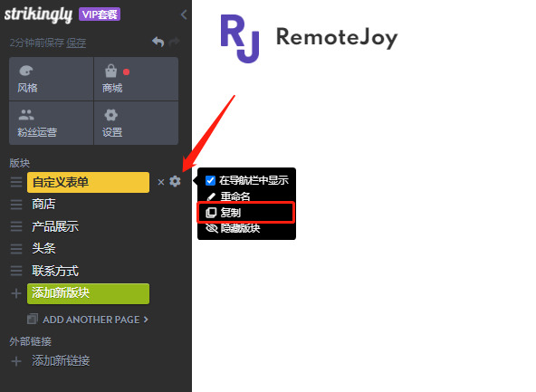Open the 设置 settings gear panel
The width and height of the screenshot is (536, 392).
(x=136, y=123)
